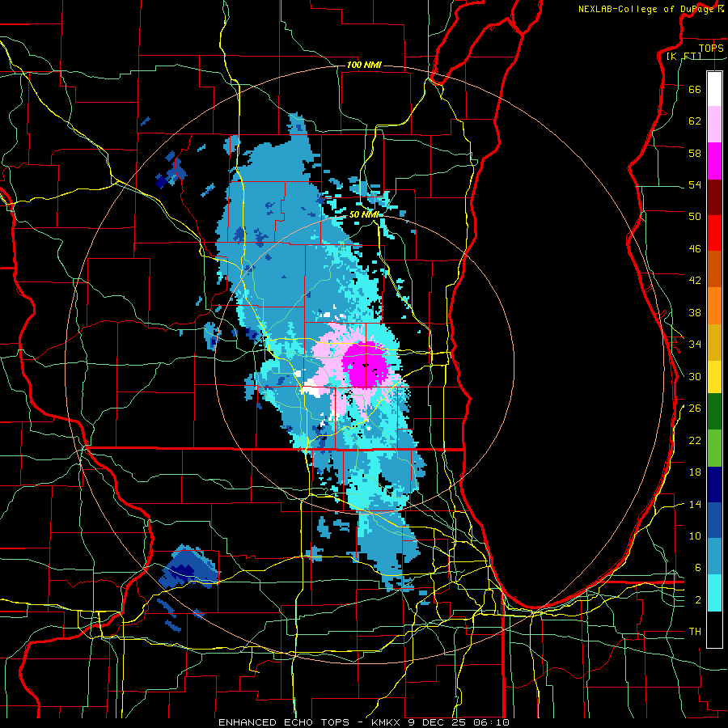This screenshot has width=728, height=728.
Task: Click the TOPS legend heading
Action: (711, 48)
